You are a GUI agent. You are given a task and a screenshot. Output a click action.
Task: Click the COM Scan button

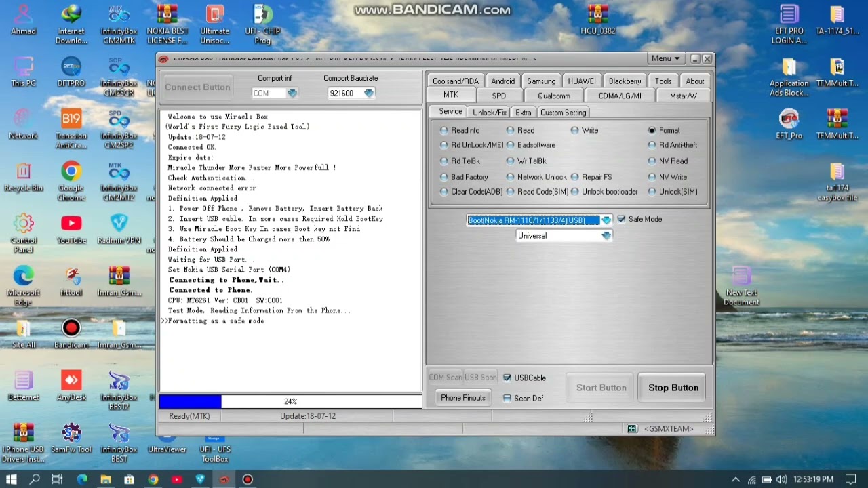click(445, 378)
